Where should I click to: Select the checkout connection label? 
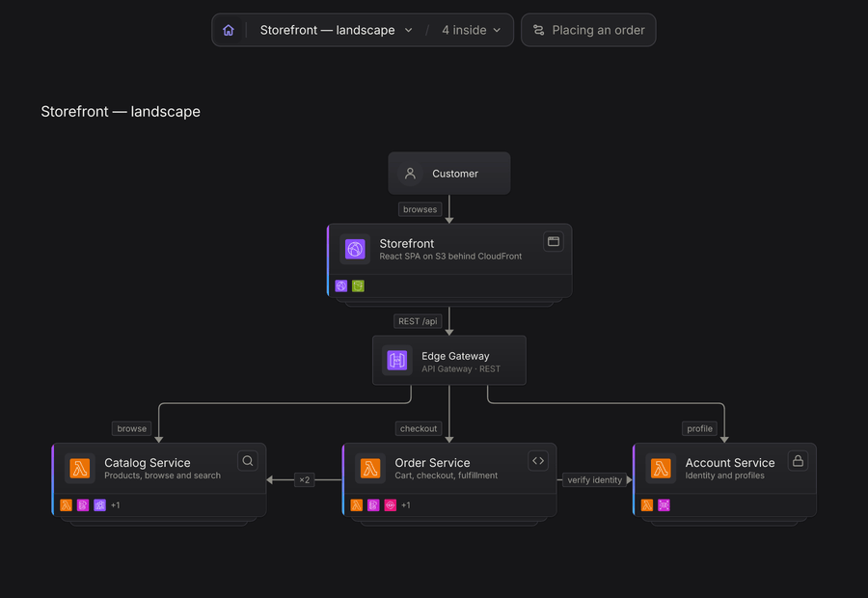[x=419, y=428]
